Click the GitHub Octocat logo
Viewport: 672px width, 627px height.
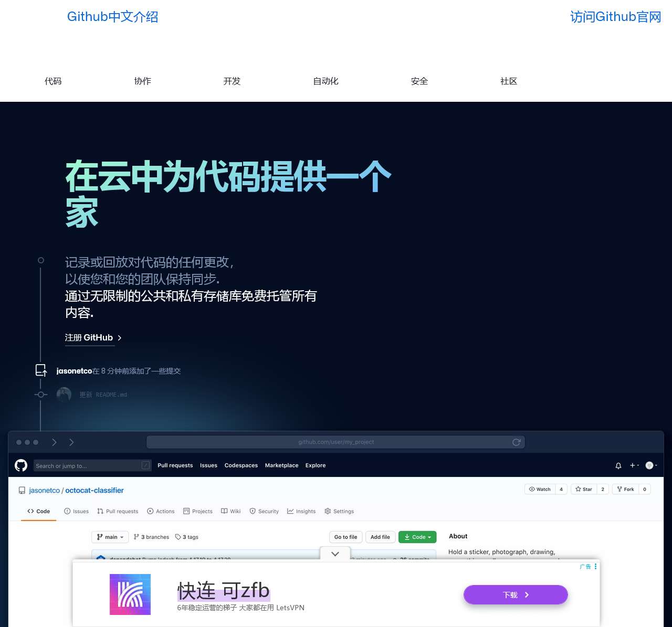click(20, 465)
